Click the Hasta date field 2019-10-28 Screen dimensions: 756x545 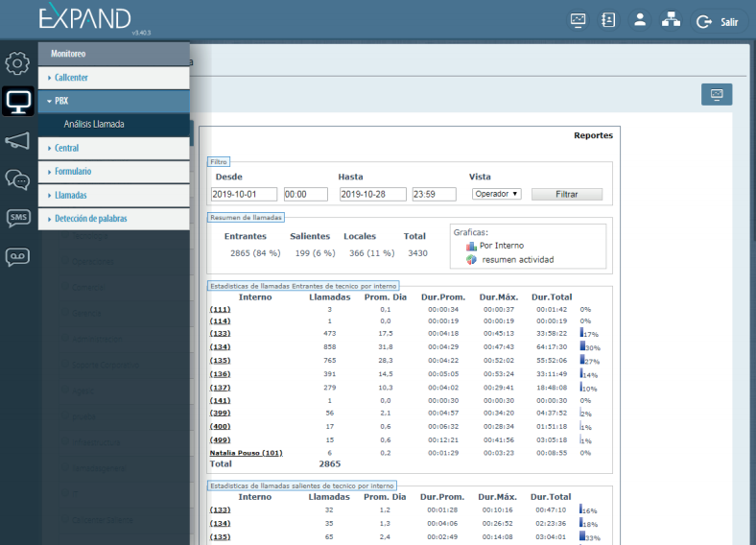pyautogui.click(x=372, y=195)
